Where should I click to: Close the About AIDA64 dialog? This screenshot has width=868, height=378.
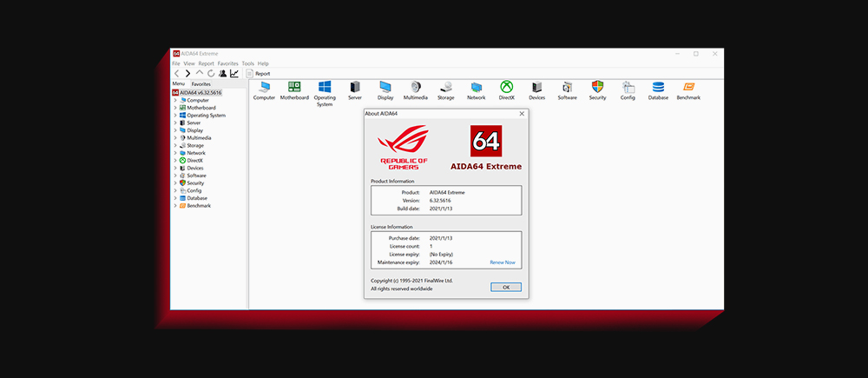522,114
